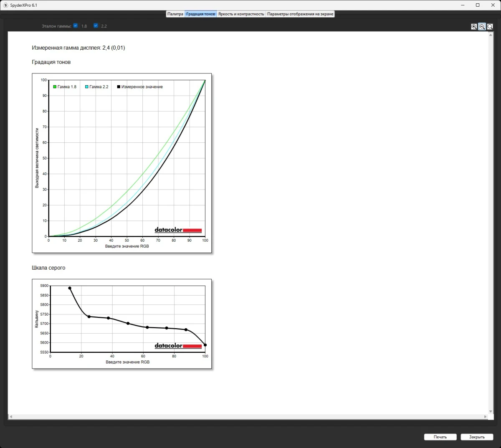Open the Яркость и контрастность tab
Image resolution: width=501 pixels, height=448 pixels.
[x=241, y=14]
